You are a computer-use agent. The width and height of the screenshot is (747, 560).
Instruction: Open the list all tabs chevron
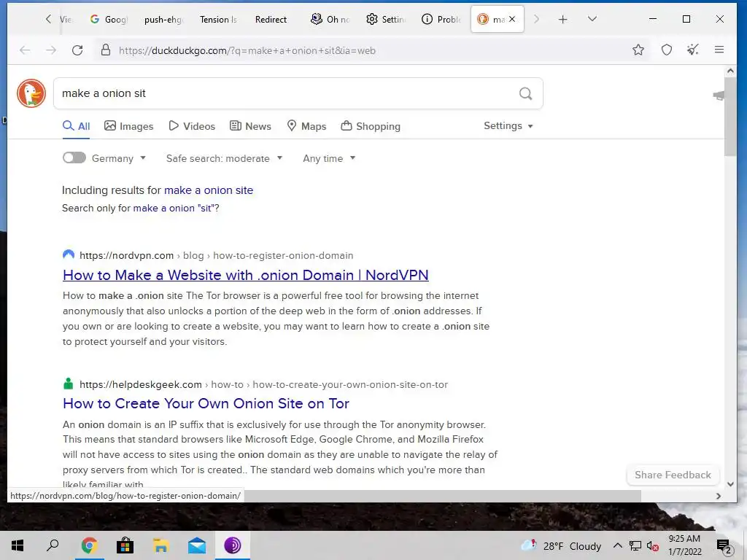click(x=592, y=19)
